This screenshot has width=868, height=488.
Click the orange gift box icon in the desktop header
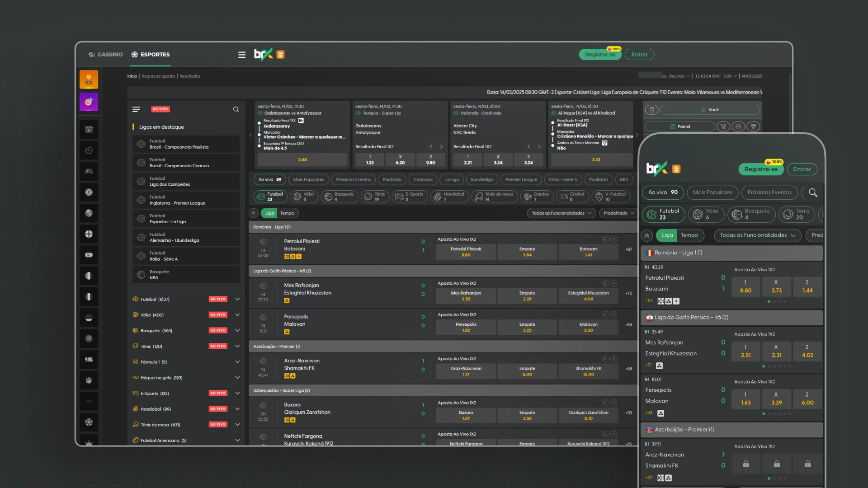(x=280, y=55)
